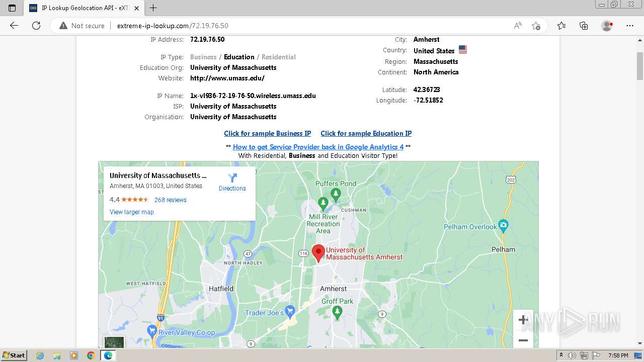Click the Hatfield label on the map
This screenshot has width=644, height=362.
221,289
